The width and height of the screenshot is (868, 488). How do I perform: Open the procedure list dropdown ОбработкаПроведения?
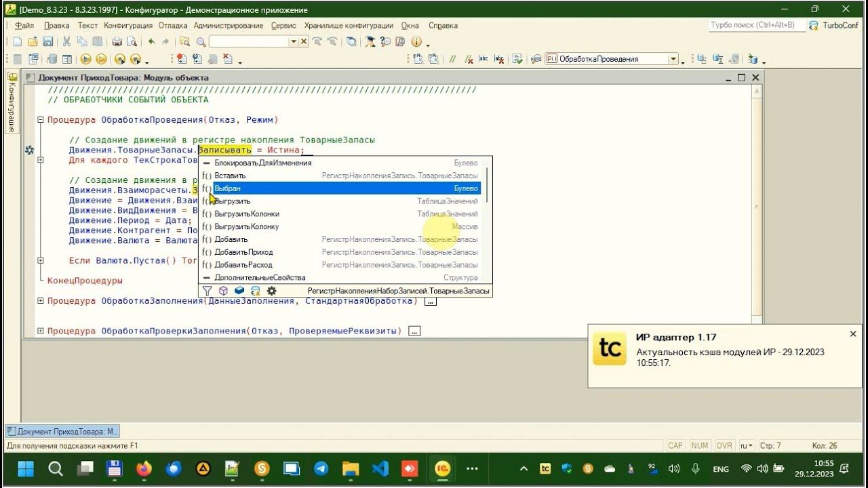click(x=674, y=59)
